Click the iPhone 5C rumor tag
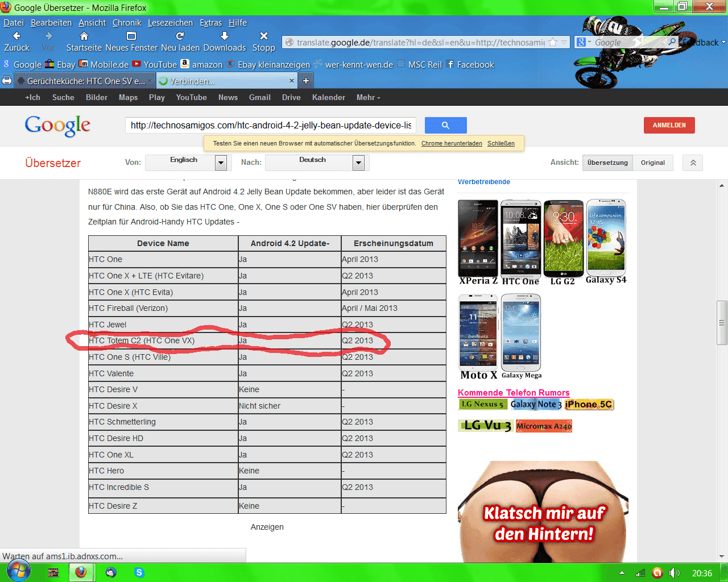The image size is (728, 582). pos(589,405)
